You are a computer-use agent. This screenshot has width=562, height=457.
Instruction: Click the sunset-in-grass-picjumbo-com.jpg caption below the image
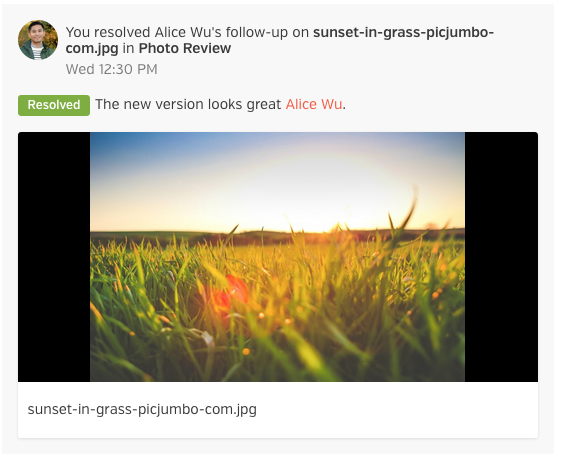click(x=142, y=409)
